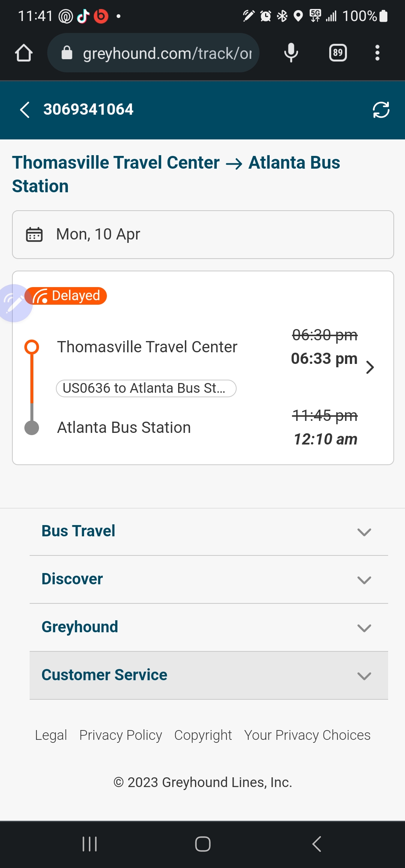This screenshot has height=868, width=405.
Task: Tap the calendar icon beside the date
Action: (34, 235)
